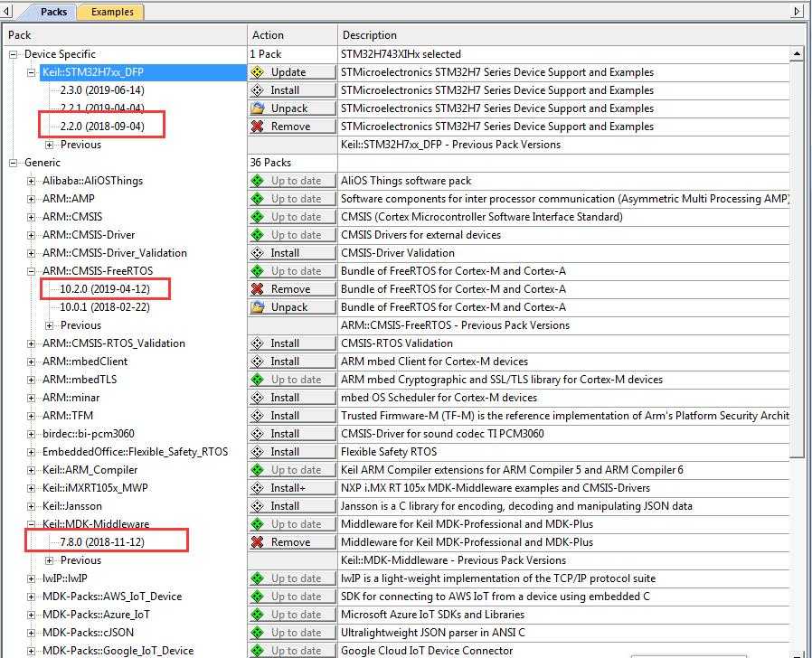This screenshot has height=658, width=812.
Task: Expand Previous under ARM::CMSIS-FreeRTOS
Action: [x=49, y=325]
